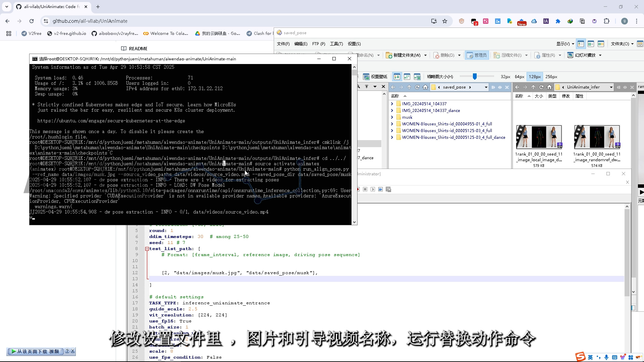The image size is (644, 362).
Task: Open the FTP (P) menu
Action: point(318,44)
